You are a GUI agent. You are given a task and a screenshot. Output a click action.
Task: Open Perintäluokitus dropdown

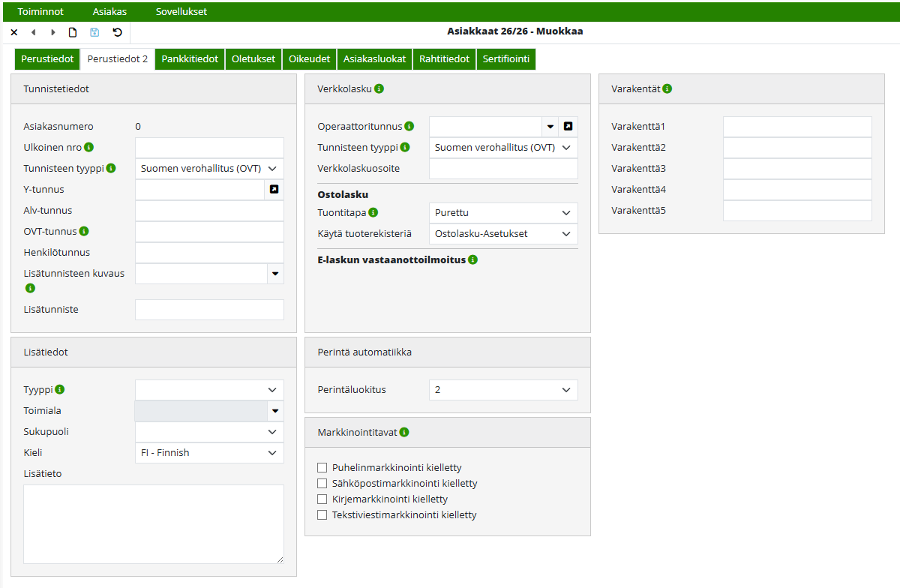tap(503, 390)
